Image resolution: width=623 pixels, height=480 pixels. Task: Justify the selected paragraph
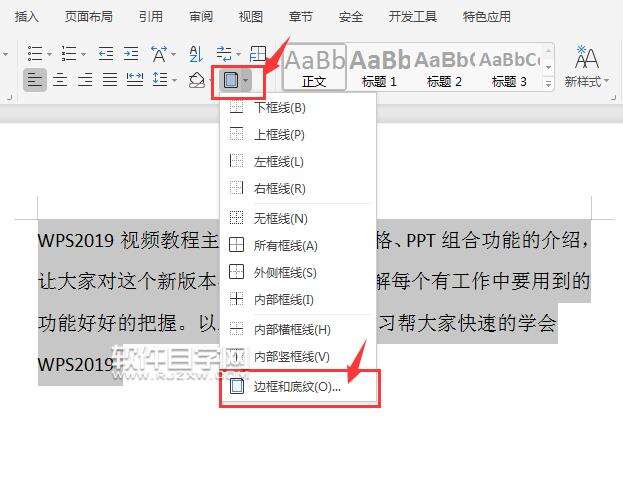(x=110, y=80)
